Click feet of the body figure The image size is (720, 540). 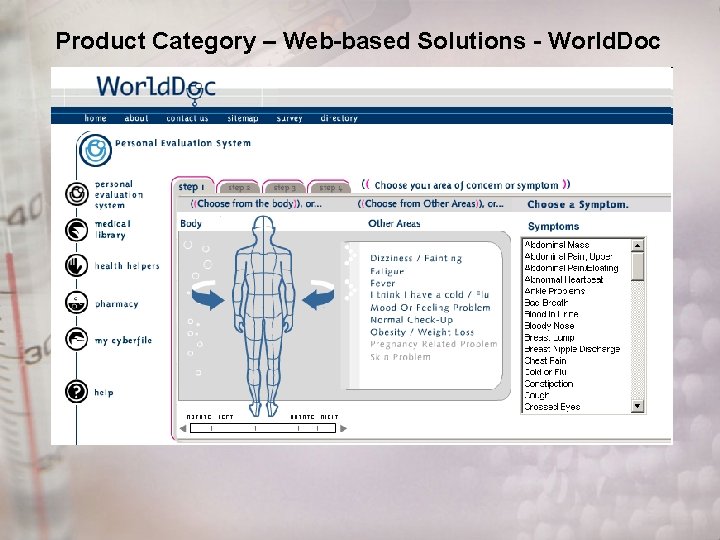[264, 409]
